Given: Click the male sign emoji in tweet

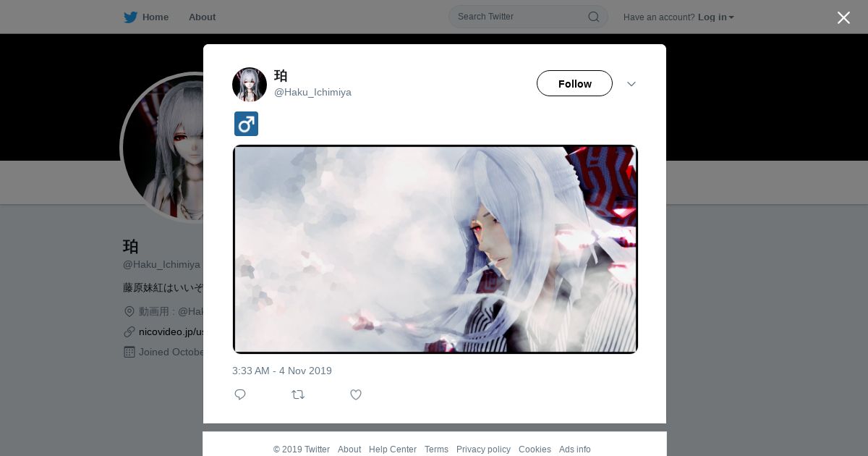Looking at the screenshot, I should [246, 124].
